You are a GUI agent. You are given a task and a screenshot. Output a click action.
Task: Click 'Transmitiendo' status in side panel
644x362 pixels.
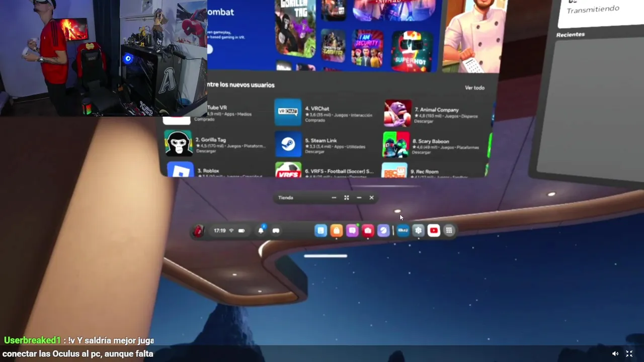[593, 10]
